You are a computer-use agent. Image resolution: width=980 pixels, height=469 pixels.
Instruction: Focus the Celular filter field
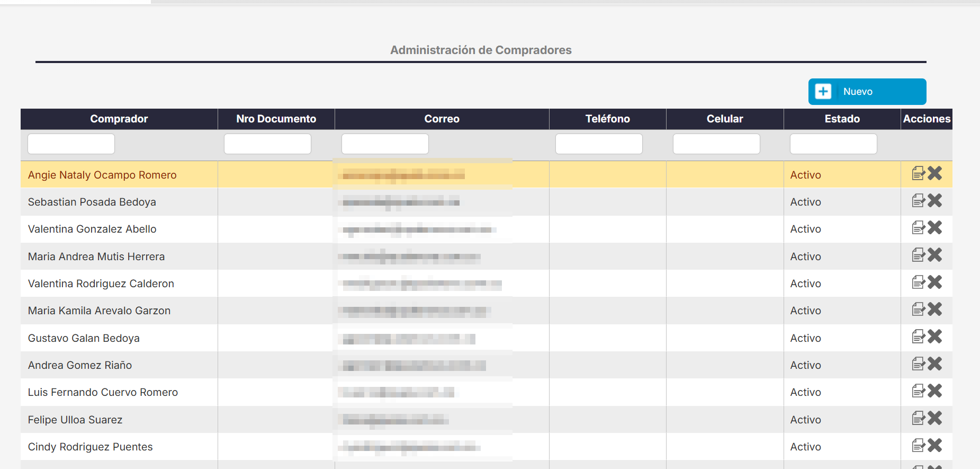click(x=716, y=144)
